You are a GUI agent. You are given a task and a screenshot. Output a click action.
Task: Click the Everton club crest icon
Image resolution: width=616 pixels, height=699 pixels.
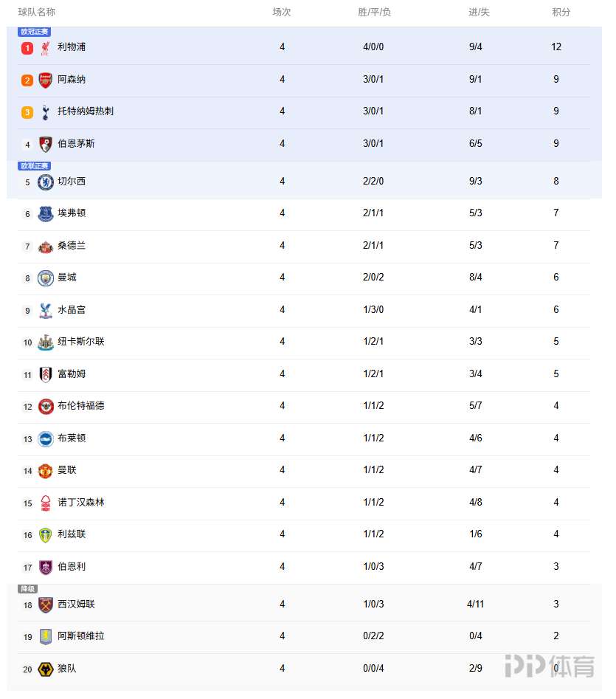click(x=46, y=214)
